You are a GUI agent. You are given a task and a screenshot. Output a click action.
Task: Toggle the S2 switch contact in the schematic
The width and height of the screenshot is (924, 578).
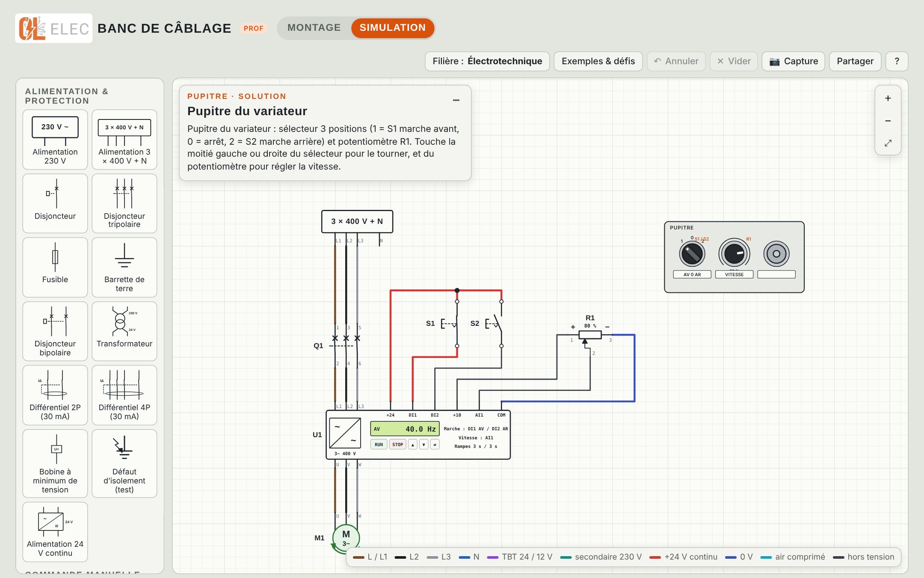[x=495, y=324]
